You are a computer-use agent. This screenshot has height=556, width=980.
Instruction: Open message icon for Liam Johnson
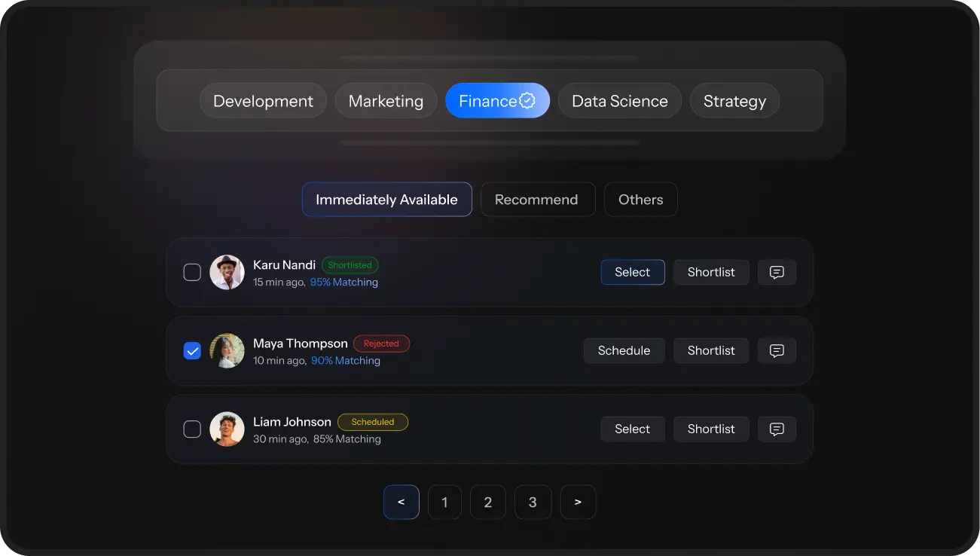[x=777, y=429]
